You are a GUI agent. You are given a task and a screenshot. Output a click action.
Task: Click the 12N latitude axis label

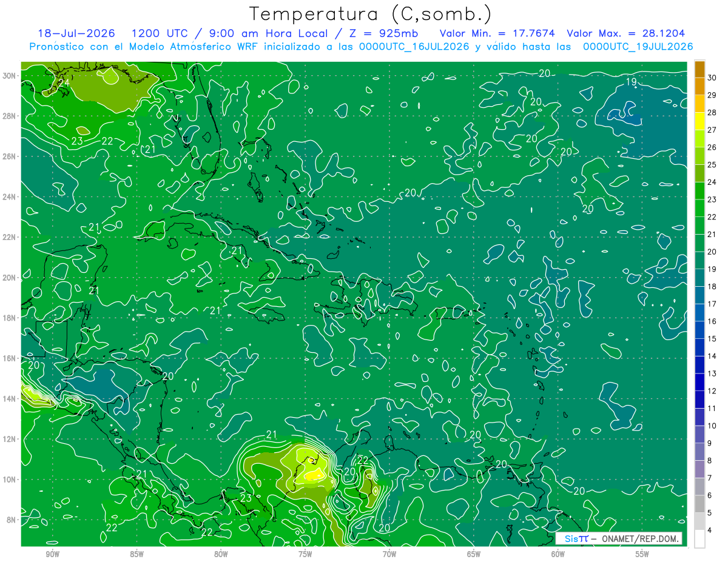[9, 439]
